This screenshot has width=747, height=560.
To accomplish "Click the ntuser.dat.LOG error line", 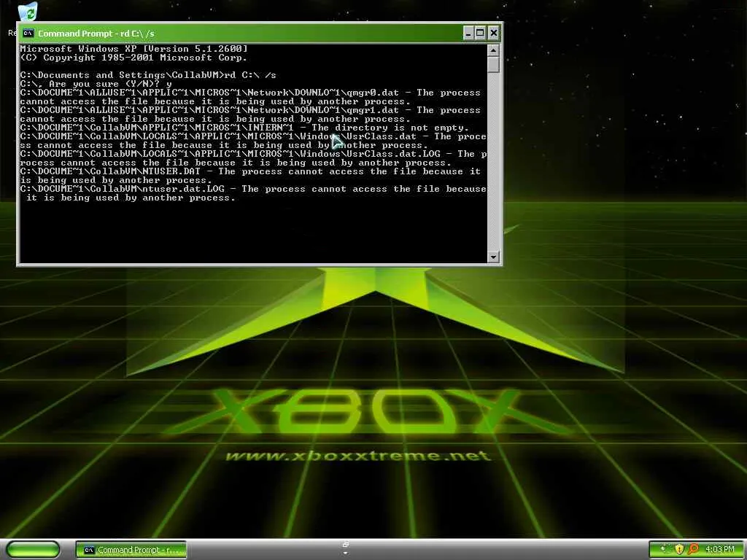I will 253,193.
